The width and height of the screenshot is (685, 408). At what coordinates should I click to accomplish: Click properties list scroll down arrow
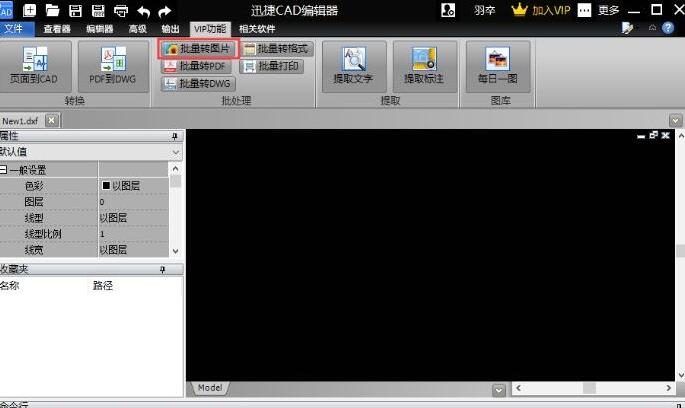175,251
